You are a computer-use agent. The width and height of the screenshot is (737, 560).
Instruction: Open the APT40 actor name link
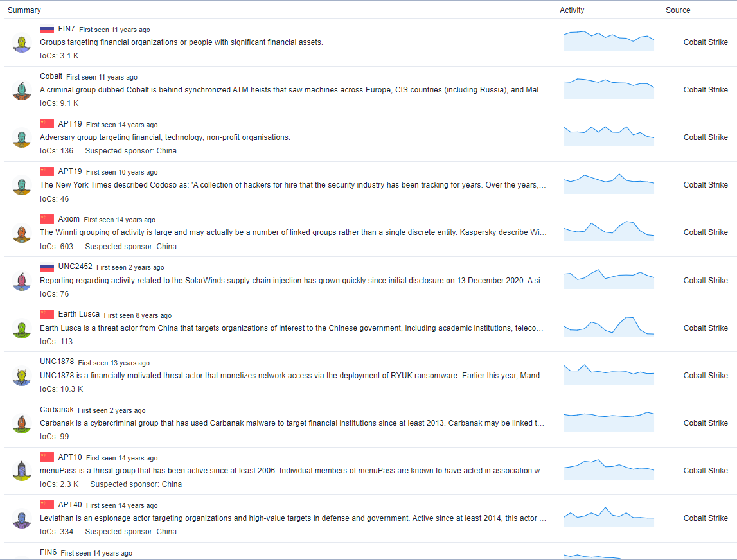70,505
